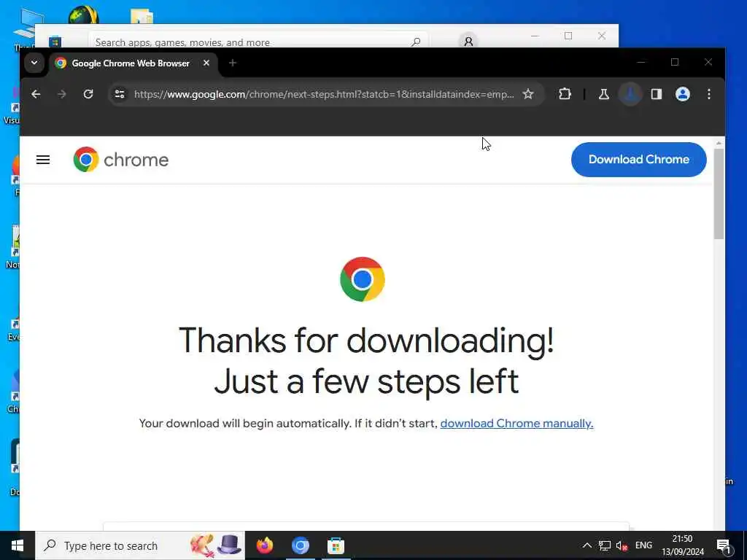
Task: Minimize the Chrome window
Action: pos(641,63)
